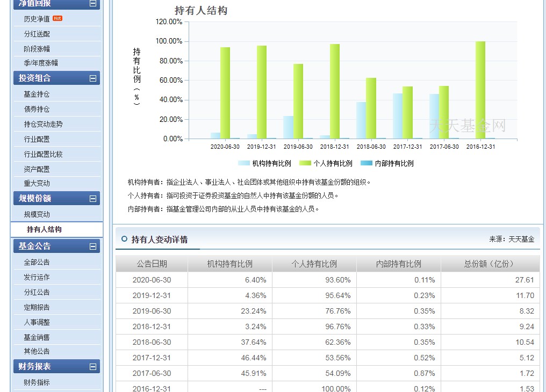The width and height of the screenshot is (546, 392).
Task: Click the 内部持有比例 column header
Action: (399, 264)
